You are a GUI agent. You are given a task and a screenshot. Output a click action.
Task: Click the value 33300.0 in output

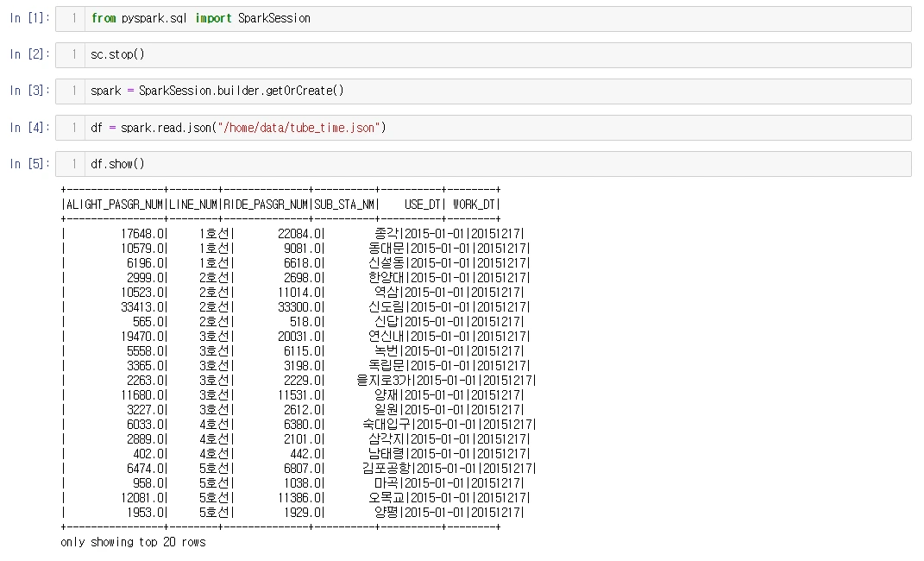[299, 307]
